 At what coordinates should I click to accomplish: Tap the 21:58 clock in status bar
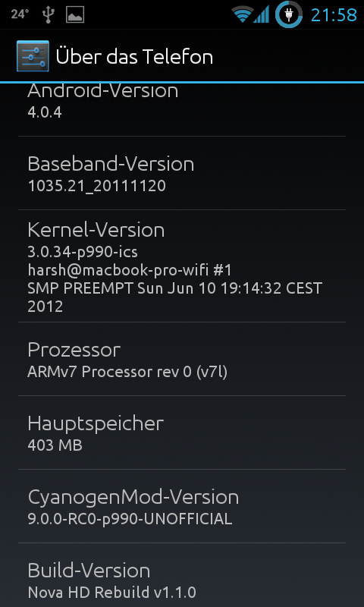point(334,14)
